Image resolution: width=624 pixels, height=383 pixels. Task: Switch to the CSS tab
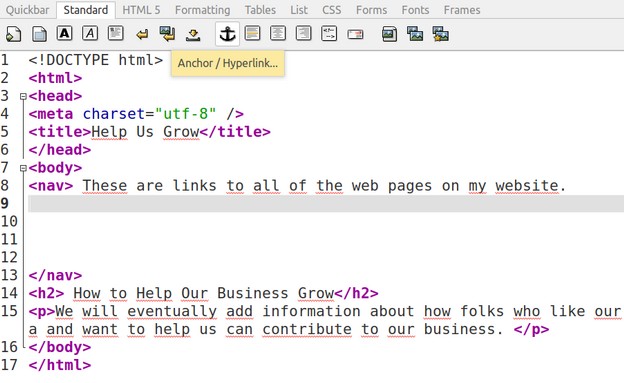(332, 10)
